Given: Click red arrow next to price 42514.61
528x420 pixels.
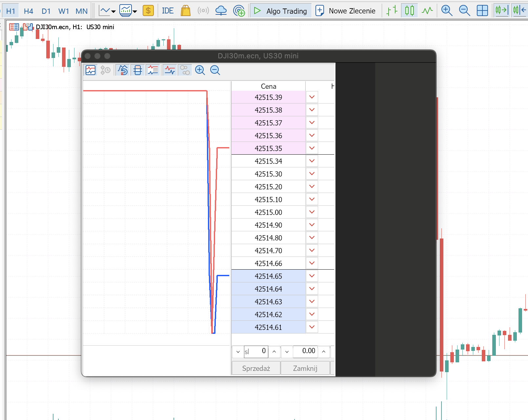Looking at the screenshot, I should pyautogui.click(x=312, y=327).
